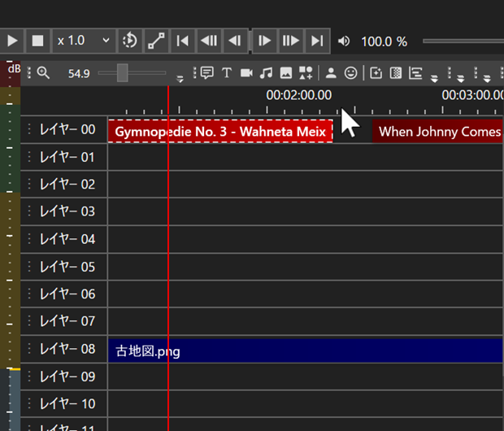Click the person silhouette icon in the toolbar
The width and height of the screenshot is (504, 431).
[x=331, y=73]
